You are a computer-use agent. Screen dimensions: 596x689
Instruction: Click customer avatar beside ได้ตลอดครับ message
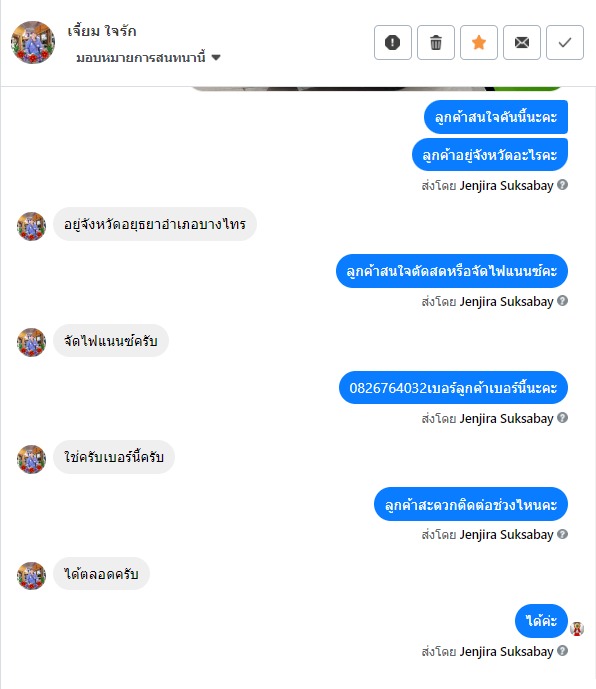(31, 576)
